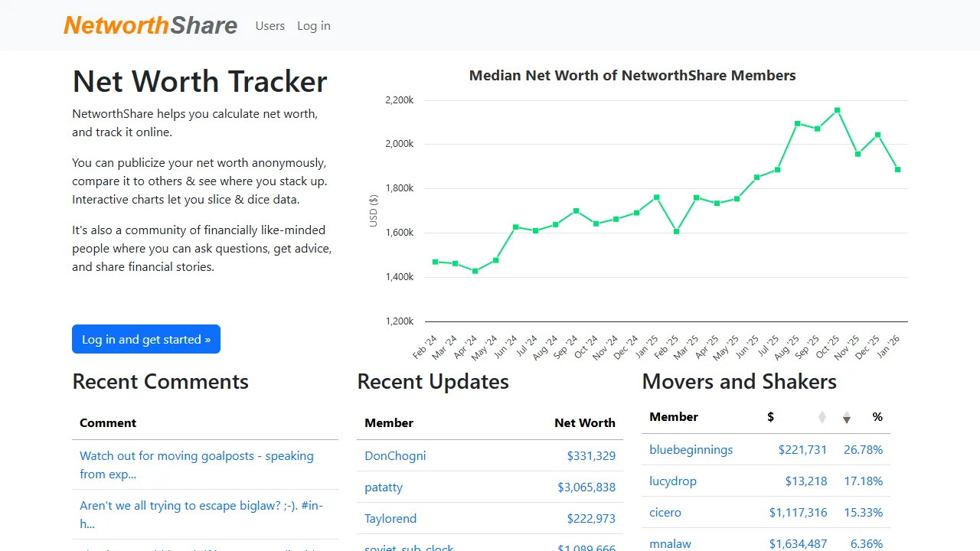Open the soviet_sub_clock profile link

[409, 547]
